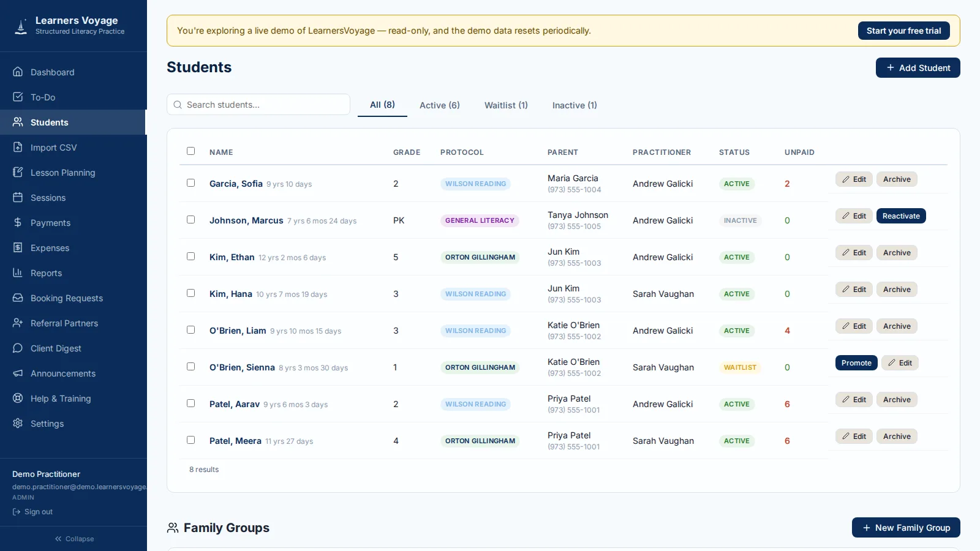
Task: Archive Garcia, Sofia
Action: (897, 179)
